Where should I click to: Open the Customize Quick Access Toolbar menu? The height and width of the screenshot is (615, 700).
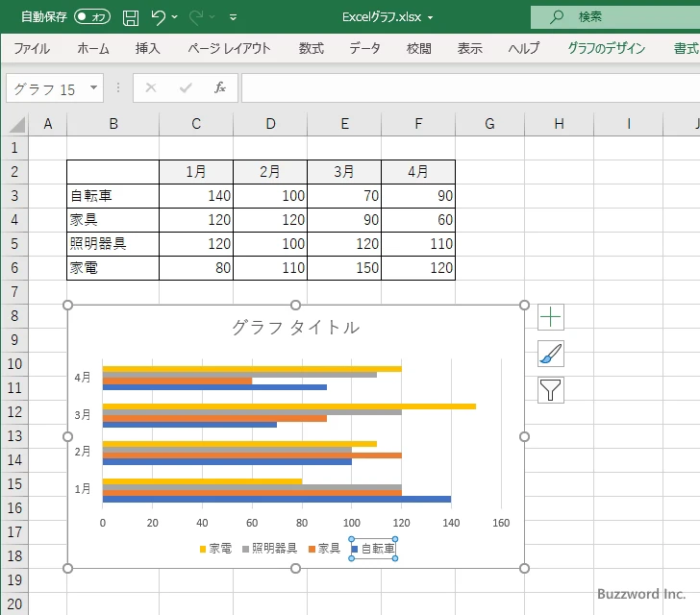(233, 17)
